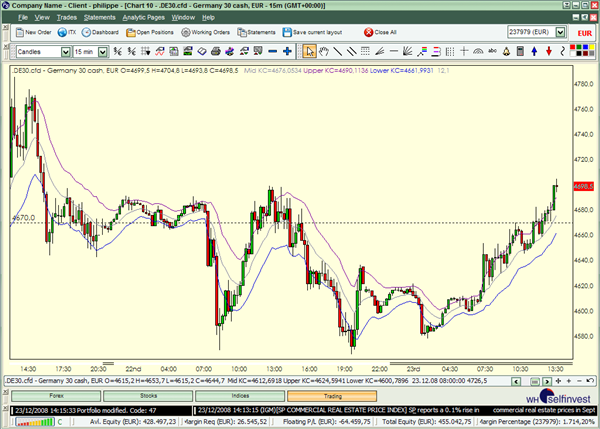Open the Statements menu
Image resolution: width=600 pixels, height=429 pixels.
pyautogui.click(x=99, y=17)
